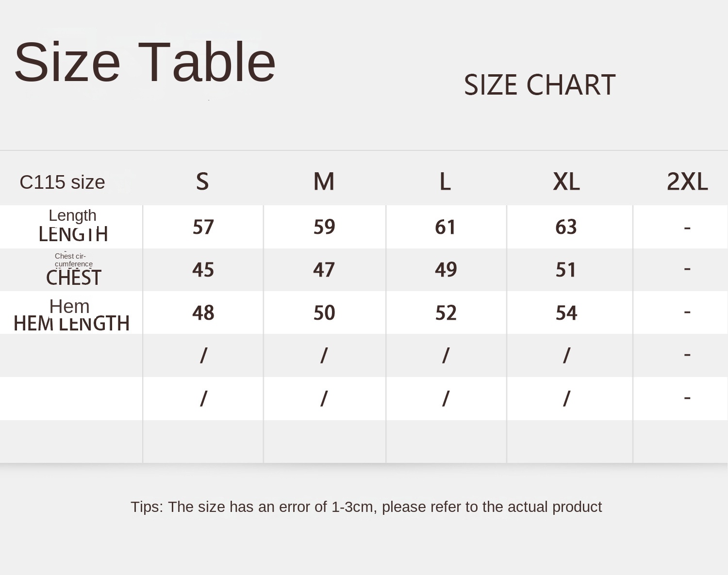
Task: Click the LENGTH row label
Action: click(x=73, y=234)
